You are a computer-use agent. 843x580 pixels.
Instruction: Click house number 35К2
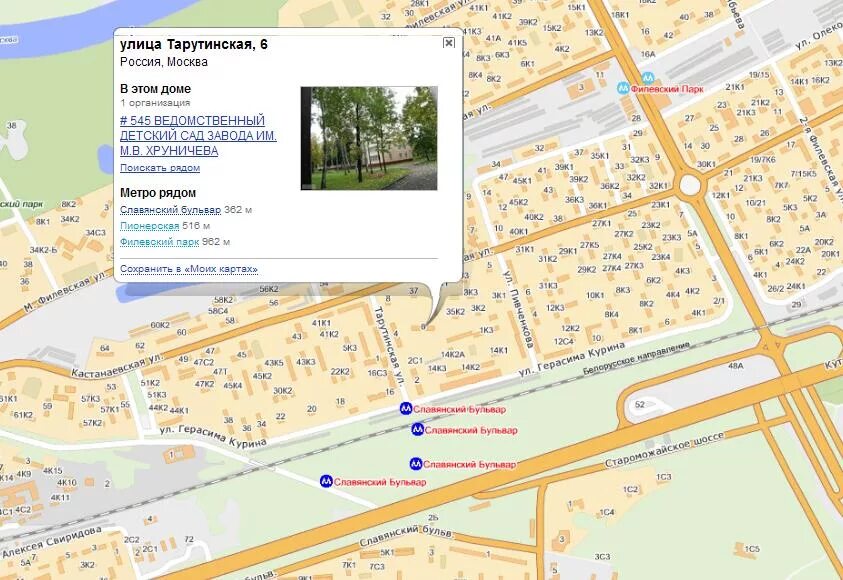[455, 311]
